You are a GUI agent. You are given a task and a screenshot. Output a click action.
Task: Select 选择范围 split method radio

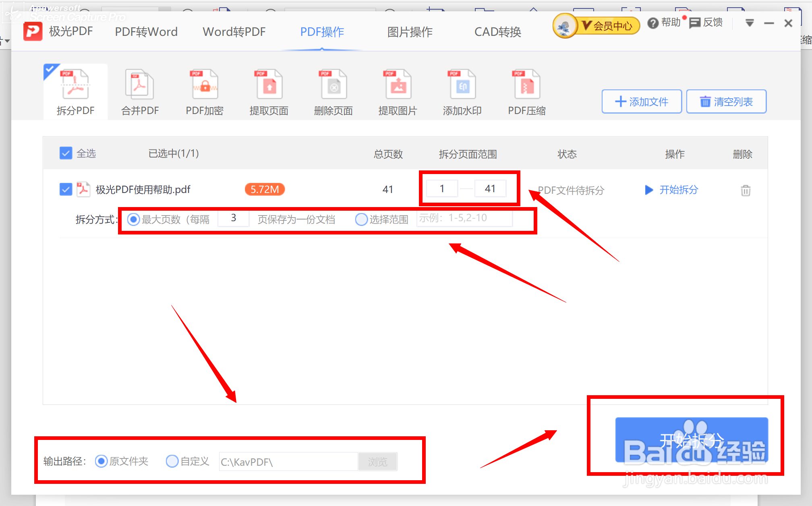click(361, 220)
